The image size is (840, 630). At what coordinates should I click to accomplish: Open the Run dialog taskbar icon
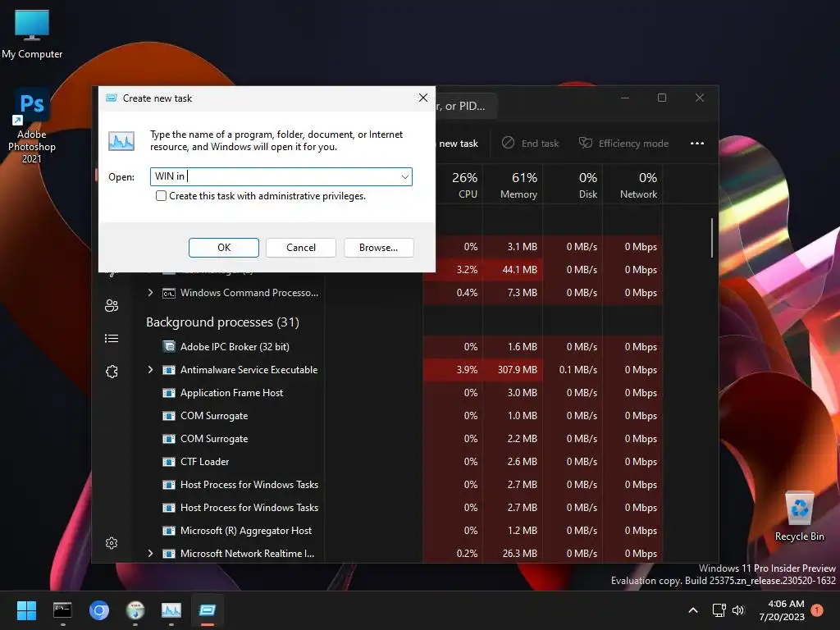tap(208, 610)
